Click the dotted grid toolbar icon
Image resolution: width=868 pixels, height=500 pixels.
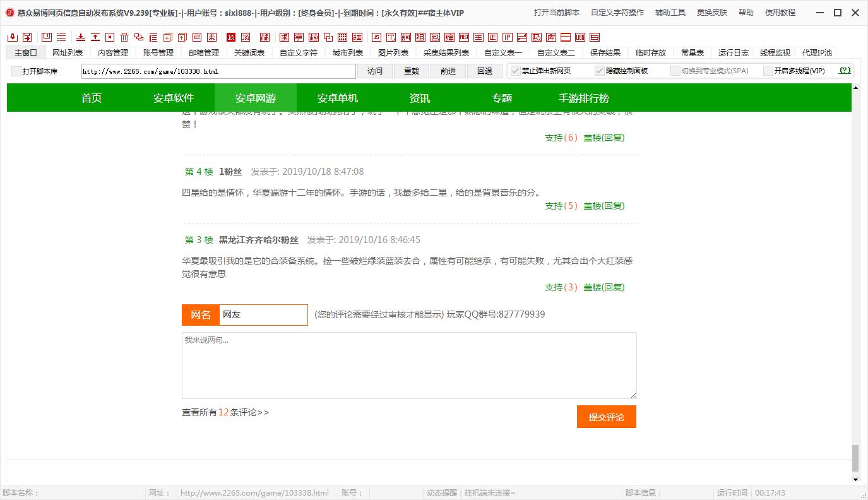pos(343,37)
